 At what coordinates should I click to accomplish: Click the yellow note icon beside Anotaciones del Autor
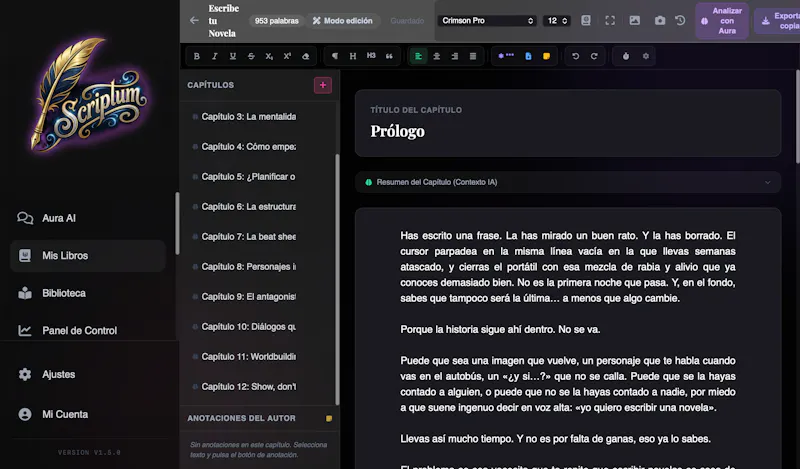point(329,418)
